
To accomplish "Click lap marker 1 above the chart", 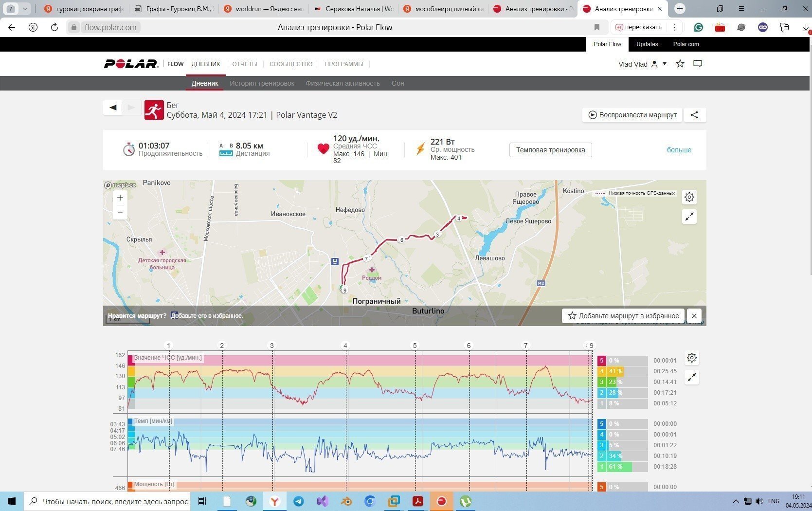I will tap(169, 346).
